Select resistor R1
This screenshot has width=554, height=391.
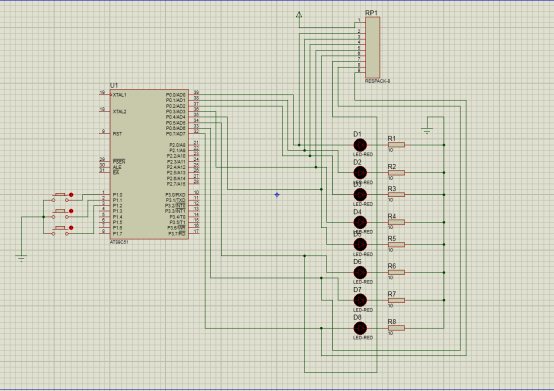(x=396, y=145)
